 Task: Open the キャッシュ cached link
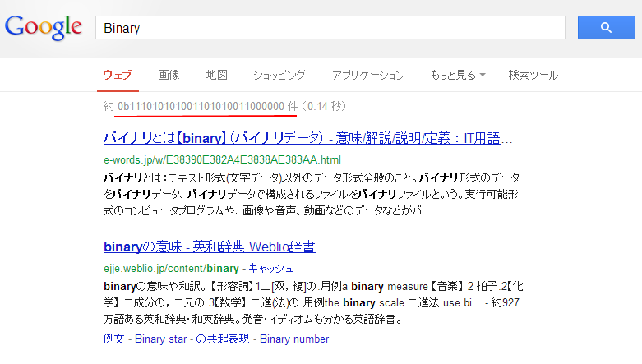tap(270, 269)
